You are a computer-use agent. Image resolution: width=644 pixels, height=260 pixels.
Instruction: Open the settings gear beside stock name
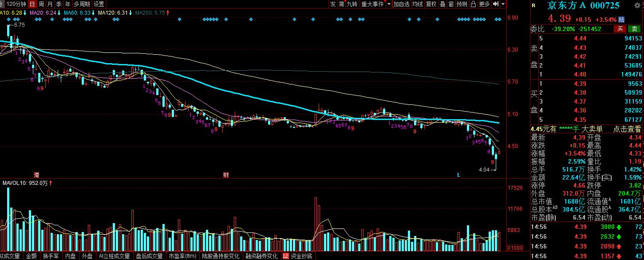click(x=638, y=5)
